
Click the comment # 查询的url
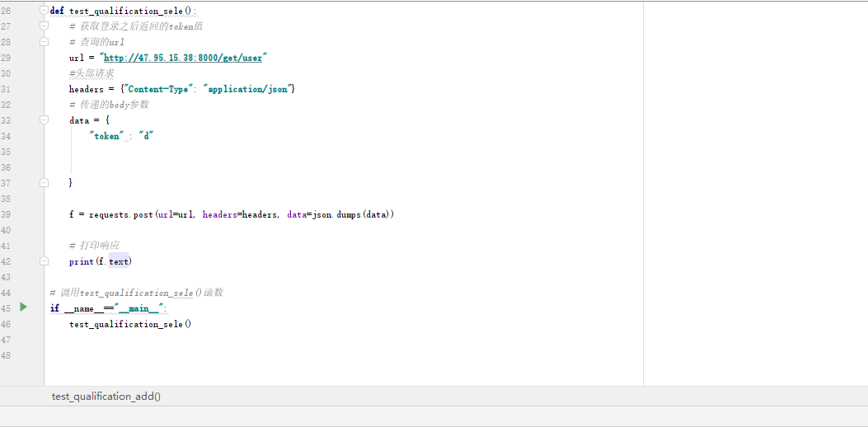pos(97,42)
